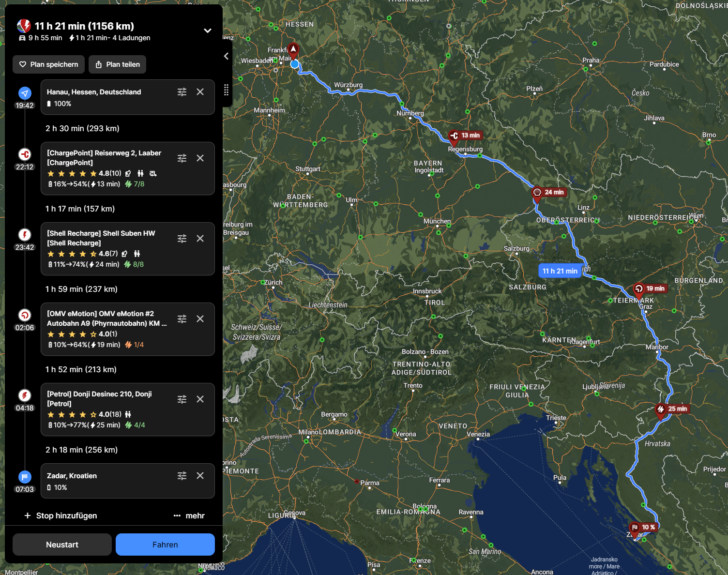Click the 8/8 available stalls indicator
The width and height of the screenshot is (728, 575).
coord(135,264)
